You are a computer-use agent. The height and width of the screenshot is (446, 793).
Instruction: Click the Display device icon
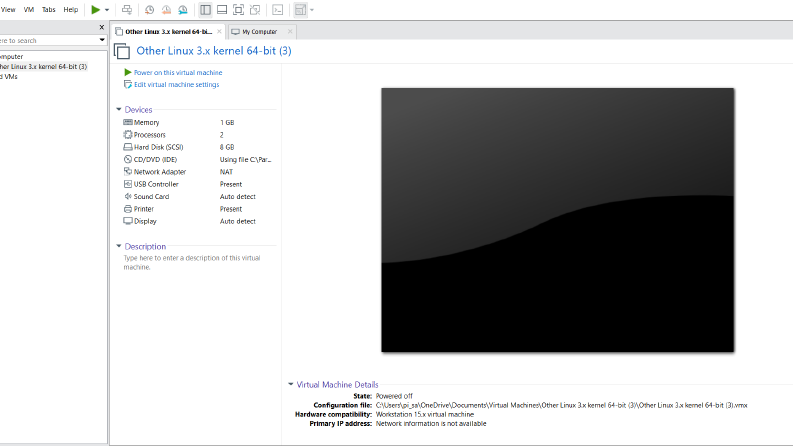(x=128, y=221)
